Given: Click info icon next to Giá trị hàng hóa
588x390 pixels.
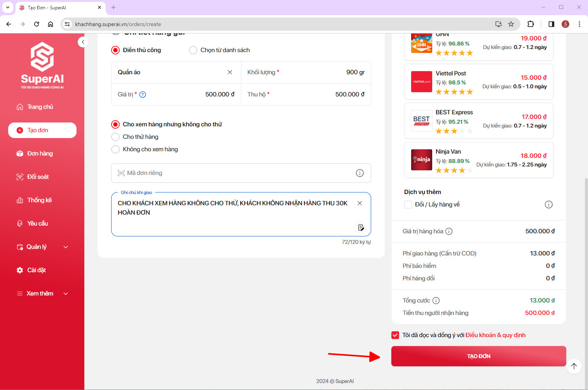Looking at the screenshot, I should click(x=449, y=231).
